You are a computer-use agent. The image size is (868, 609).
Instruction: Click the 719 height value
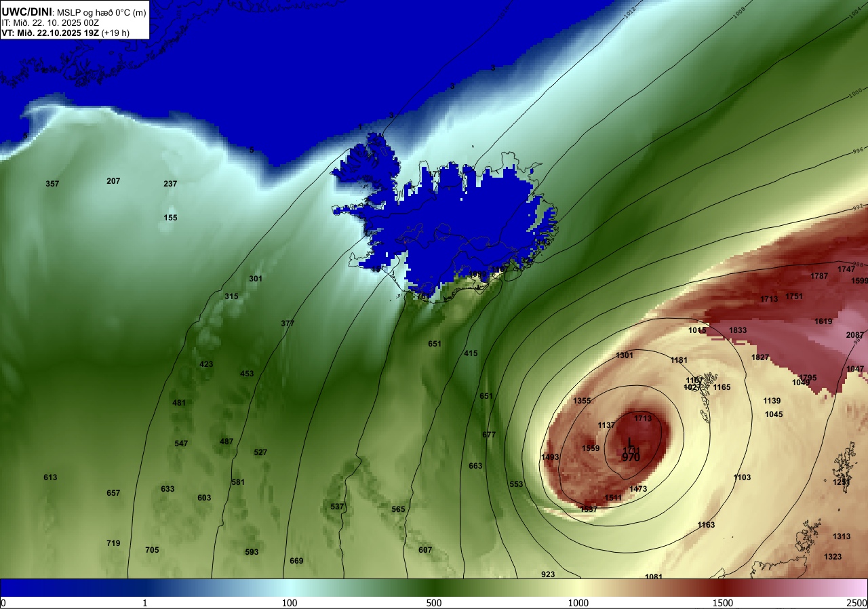[x=113, y=543]
